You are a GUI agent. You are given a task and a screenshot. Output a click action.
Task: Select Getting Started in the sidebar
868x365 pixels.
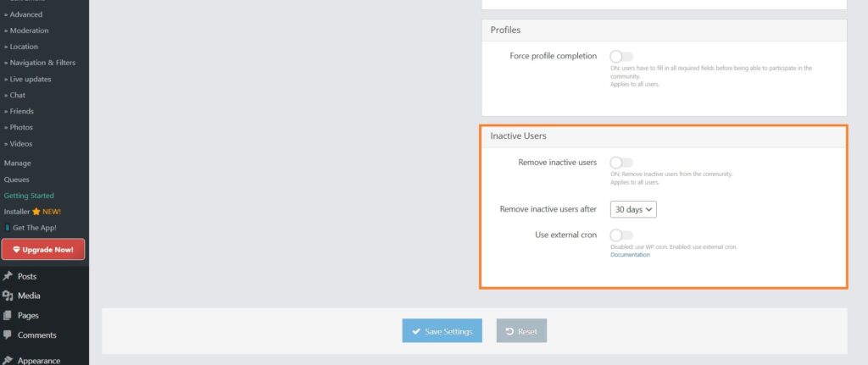point(29,196)
